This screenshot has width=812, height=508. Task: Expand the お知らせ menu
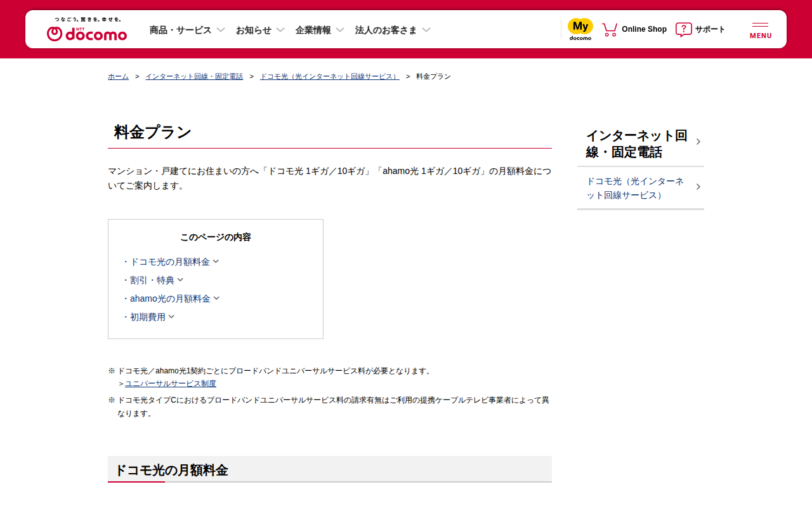point(260,30)
